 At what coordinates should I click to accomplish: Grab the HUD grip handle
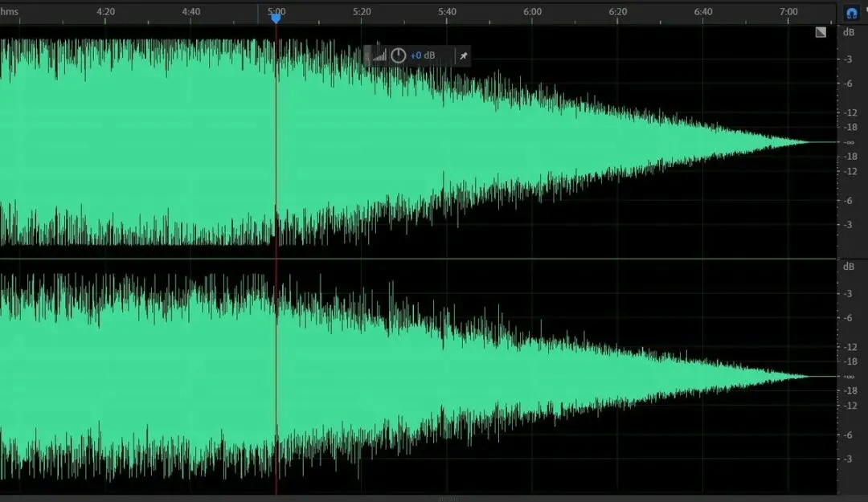[x=367, y=55]
